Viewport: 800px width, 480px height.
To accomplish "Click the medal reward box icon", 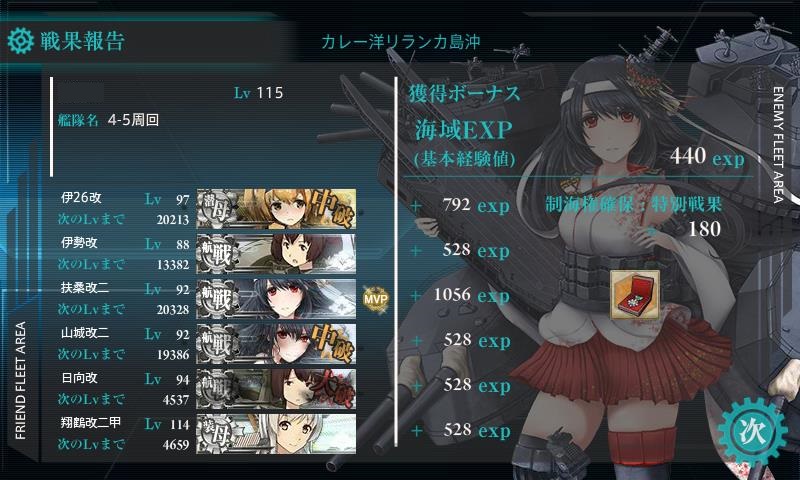I will pos(635,295).
